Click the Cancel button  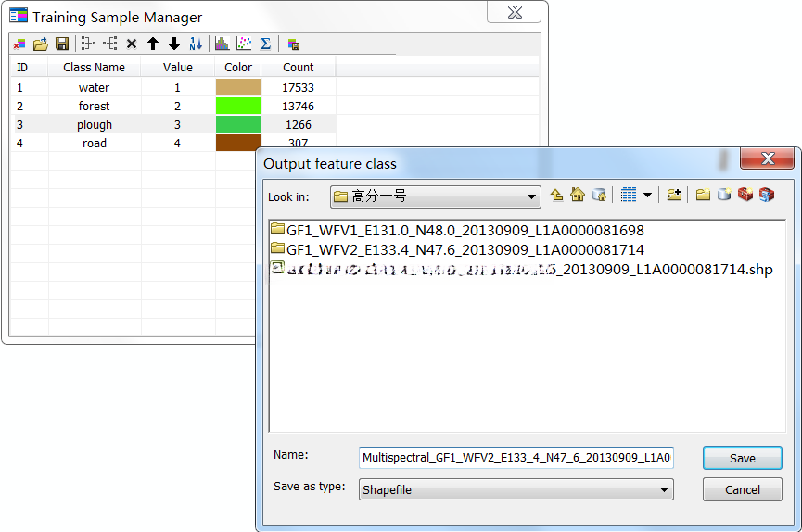coord(742,489)
